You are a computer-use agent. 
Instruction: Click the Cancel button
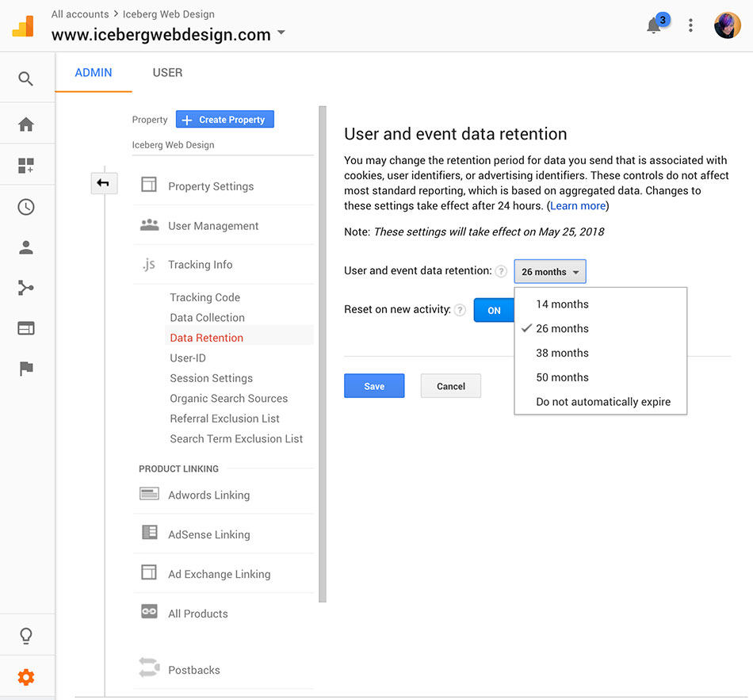pyautogui.click(x=450, y=386)
